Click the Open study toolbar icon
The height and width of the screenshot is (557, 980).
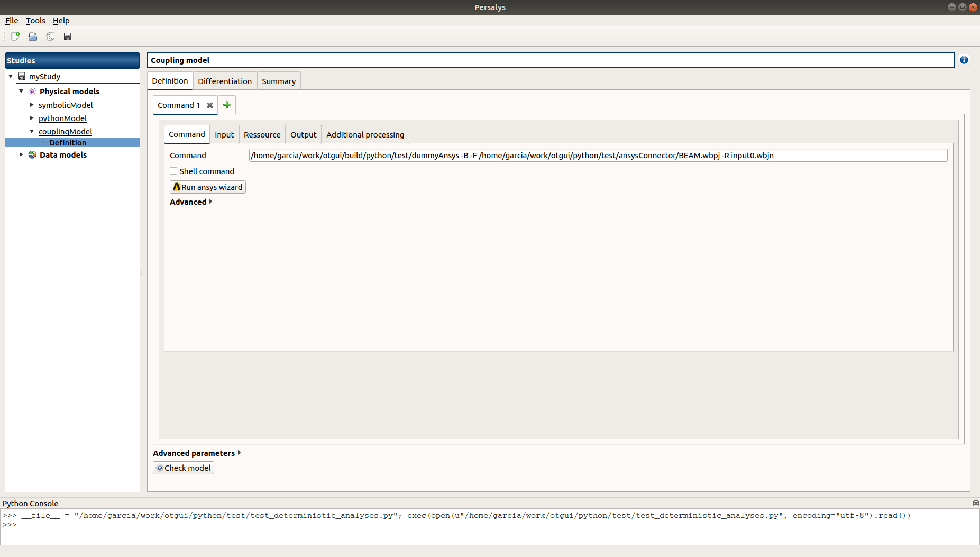[x=33, y=36]
